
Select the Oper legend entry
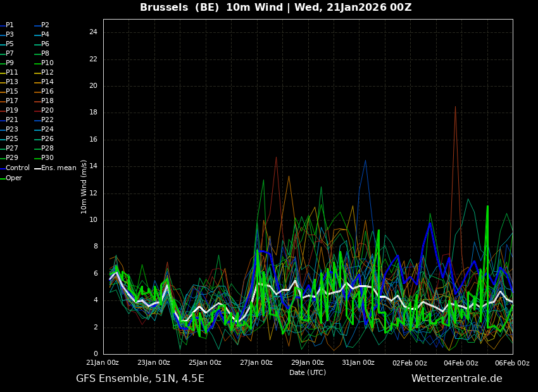14,178
